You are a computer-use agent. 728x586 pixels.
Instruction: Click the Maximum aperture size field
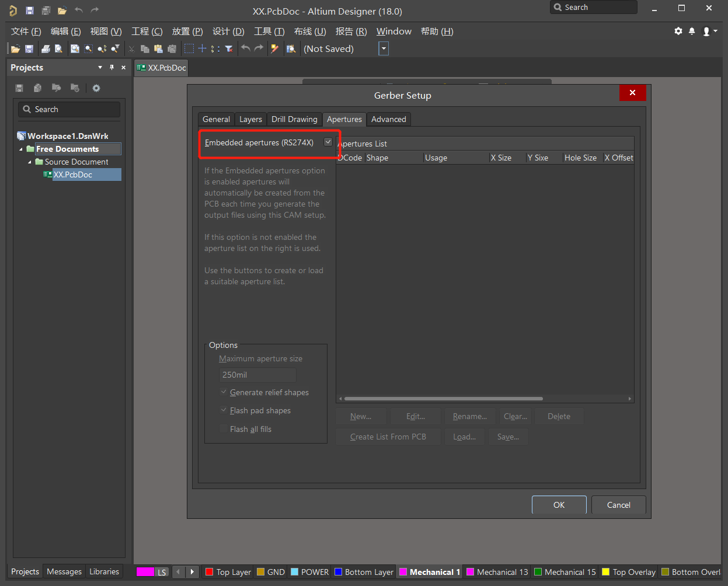point(257,375)
